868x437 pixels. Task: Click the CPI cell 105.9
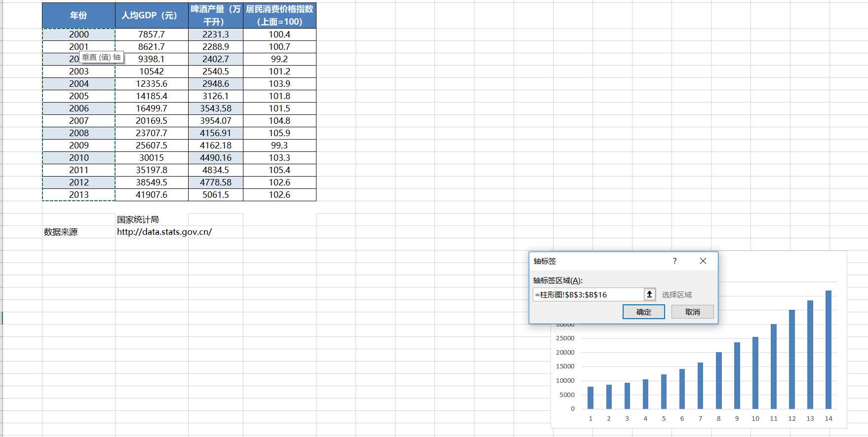(279, 133)
